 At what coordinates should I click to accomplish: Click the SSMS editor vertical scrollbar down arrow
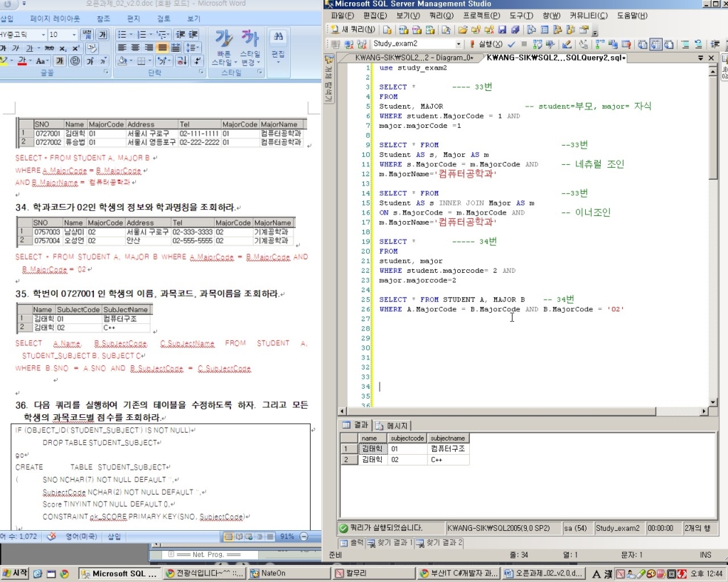[x=713, y=402]
